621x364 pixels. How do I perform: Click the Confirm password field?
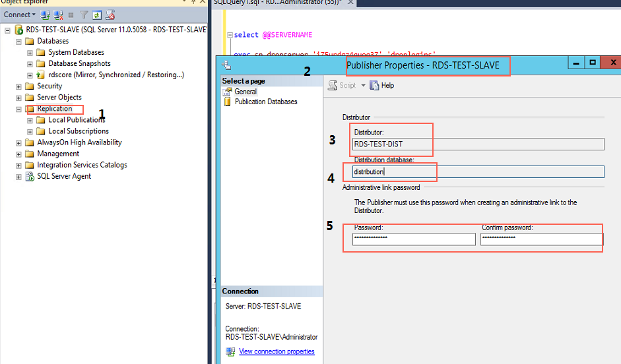(541, 239)
